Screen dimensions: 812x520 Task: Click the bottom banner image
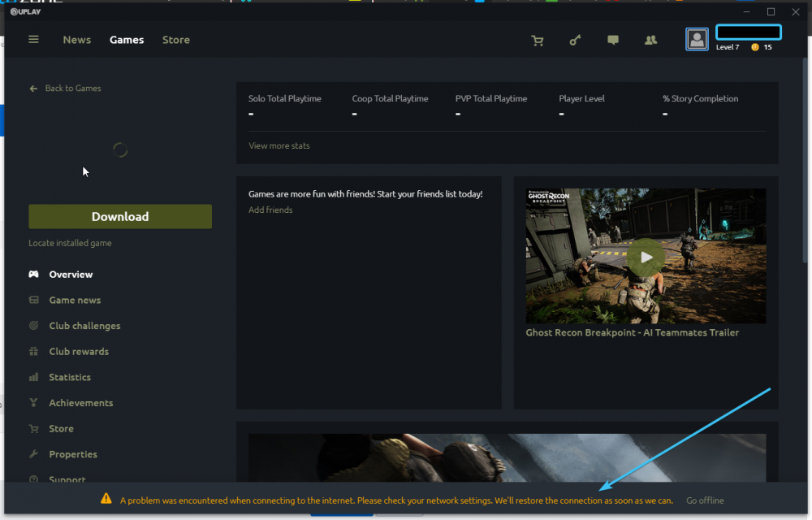(507, 458)
